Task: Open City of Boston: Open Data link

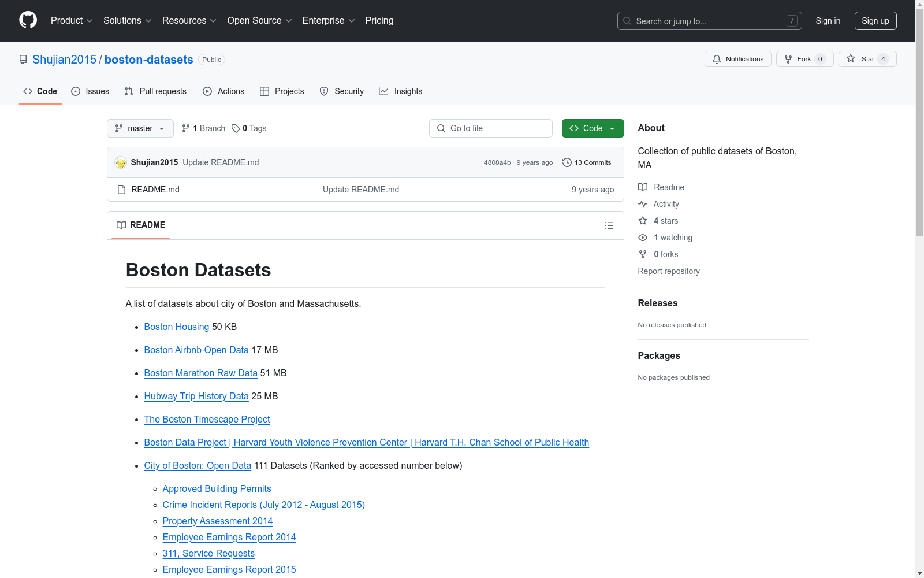Action: [x=198, y=465]
